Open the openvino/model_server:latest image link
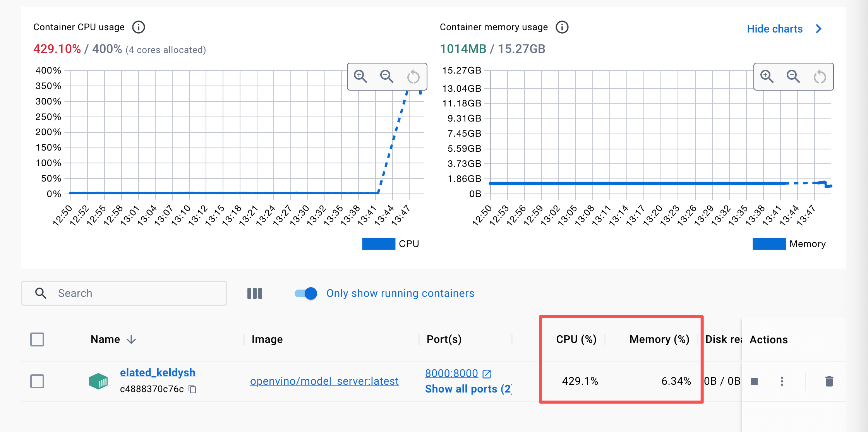 pyautogui.click(x=324, y=381)
